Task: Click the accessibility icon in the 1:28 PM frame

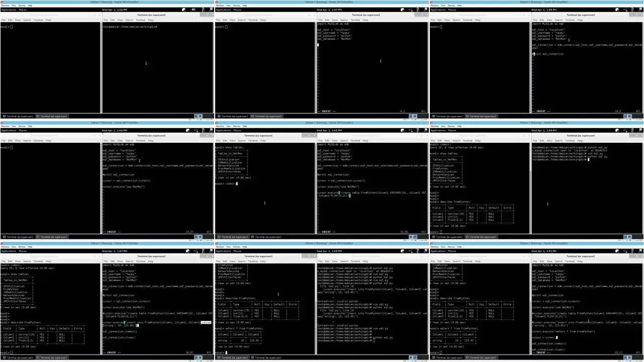Action: pyautogui.click(x=203, y=10)
